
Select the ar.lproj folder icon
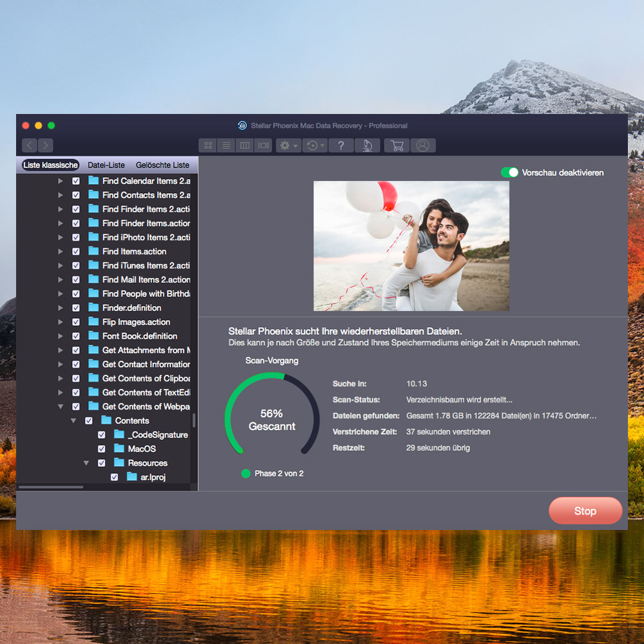(x=132, y=477)
